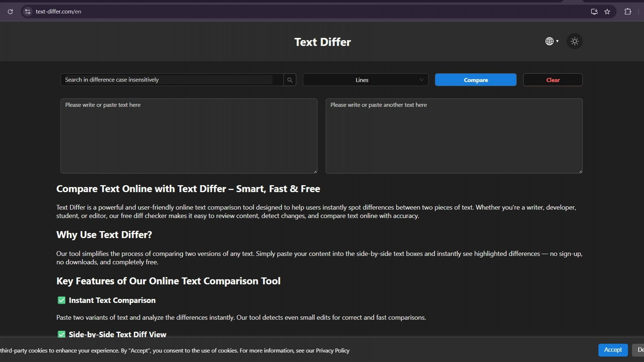Expand the Lines comparison mode dropdown

point(365,80)
